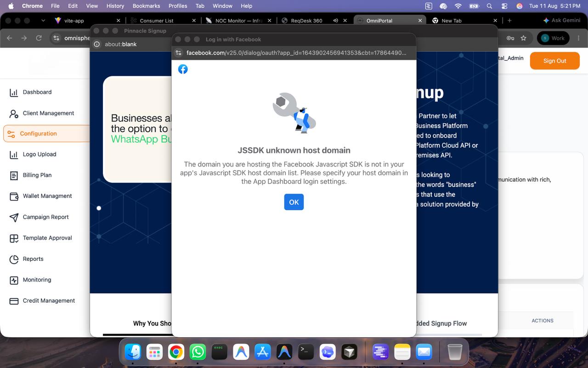
Task: Open a new Chrome tab with plus
Action: tap(509, 21)
